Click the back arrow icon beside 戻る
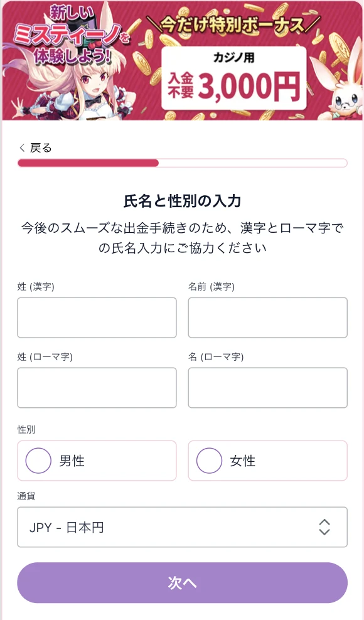The width and height of the screenshot is (364, 620). (21, 147)
